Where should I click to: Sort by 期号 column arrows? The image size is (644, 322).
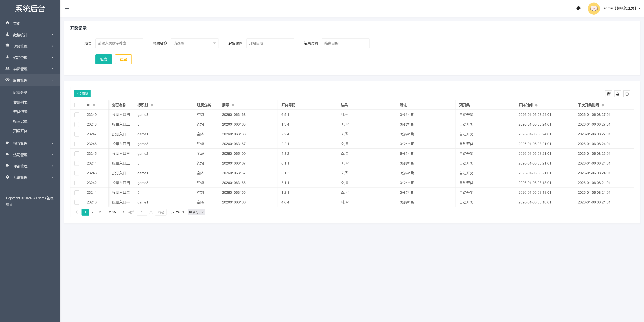(x=233, y=105)
